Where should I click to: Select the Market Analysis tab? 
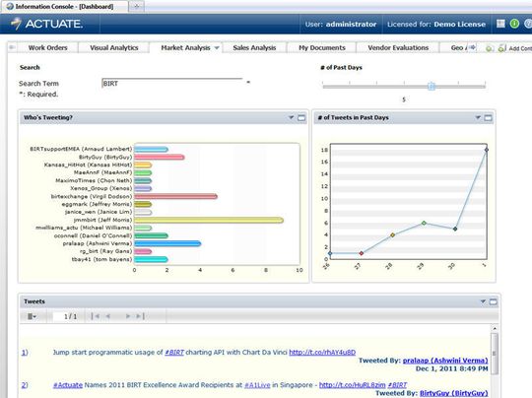pos(185,48)
